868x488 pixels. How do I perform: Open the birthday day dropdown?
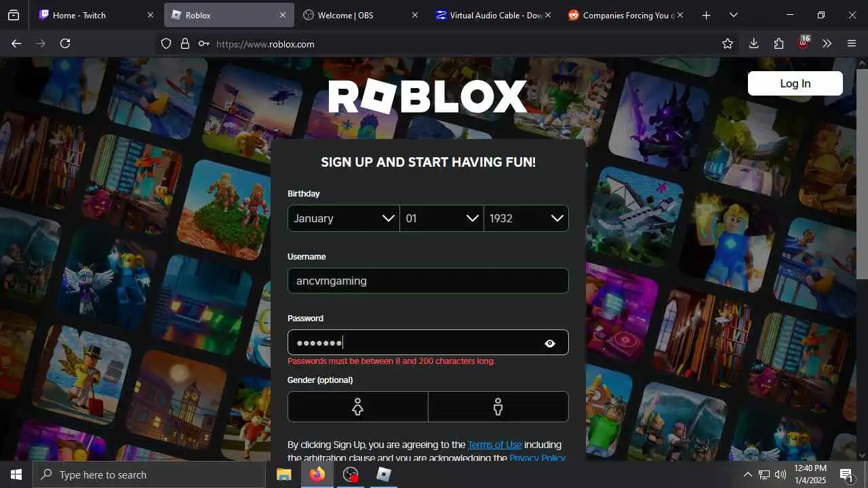point(441,218)
